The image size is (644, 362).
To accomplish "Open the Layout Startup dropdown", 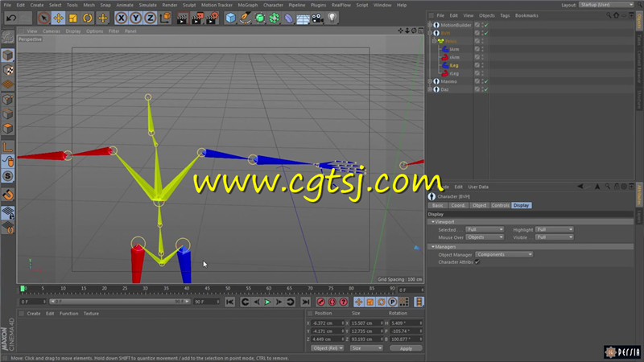I will pyautogui.click(x=606, y=5).
